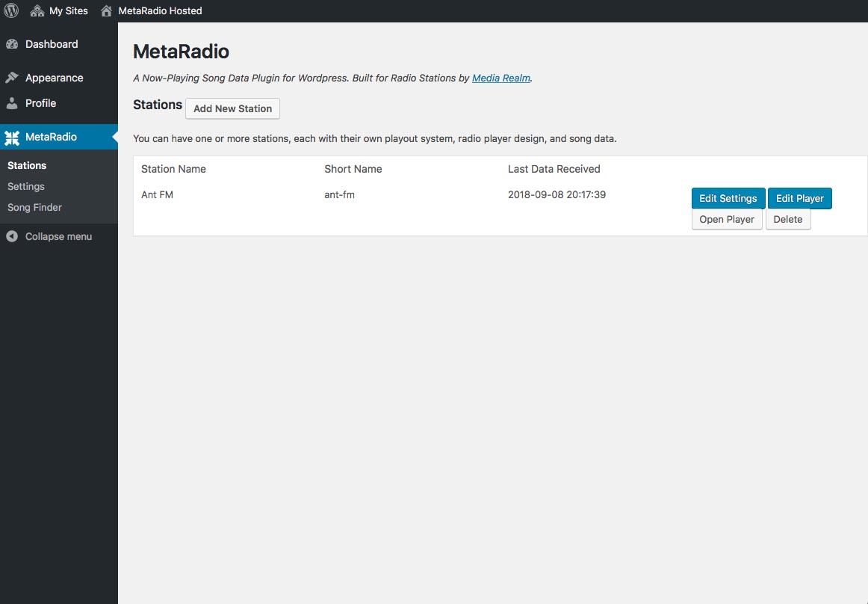Click the Collapse menu arrow icon
The image size is (868, 604).
(12, 237)
